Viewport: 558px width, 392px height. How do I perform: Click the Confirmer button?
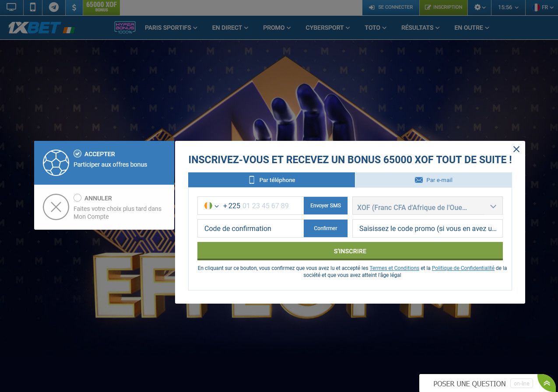(x=326, y=228)
